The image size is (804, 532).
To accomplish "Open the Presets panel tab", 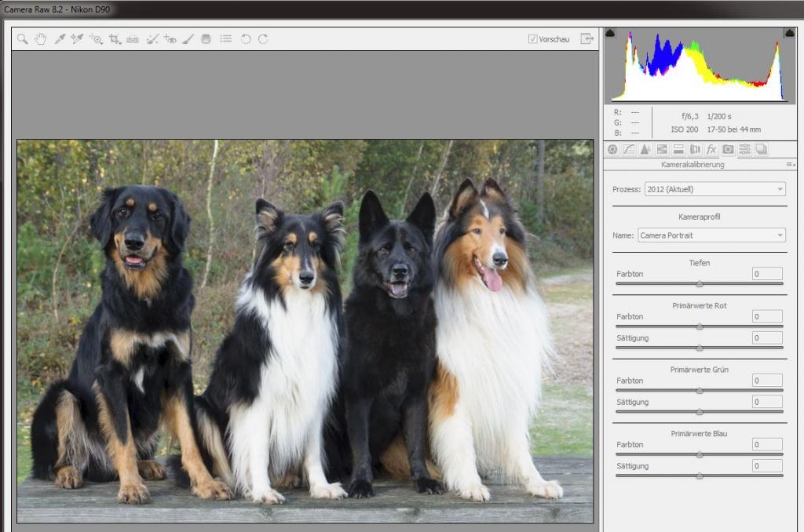I will [x=744, y=149].
